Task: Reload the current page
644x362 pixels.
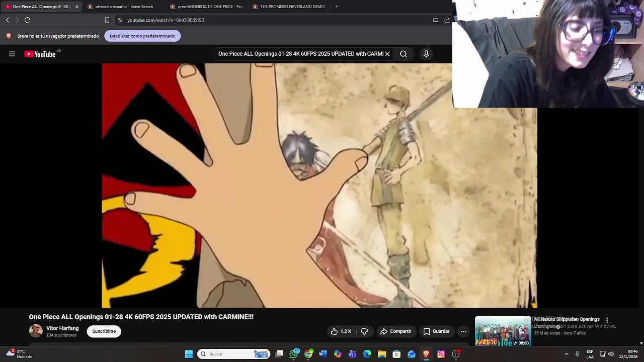Action: pyautogui.click(x=28, y=20)
